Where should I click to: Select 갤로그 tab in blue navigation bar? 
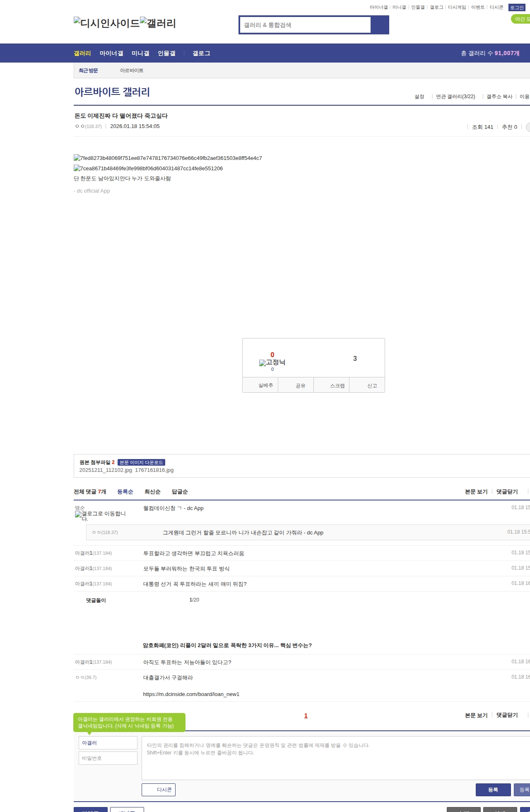pos(201,53)
